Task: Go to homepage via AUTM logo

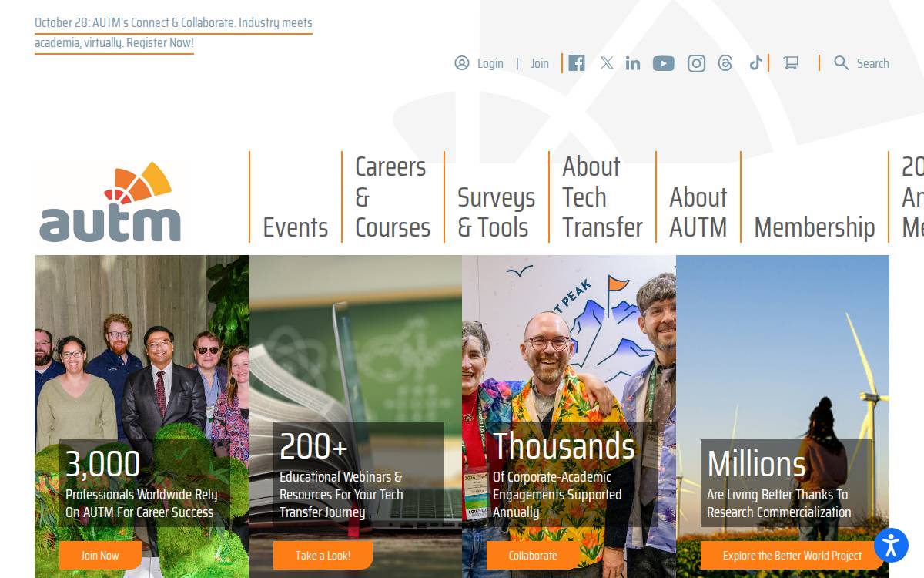Action: pos(110,202)
